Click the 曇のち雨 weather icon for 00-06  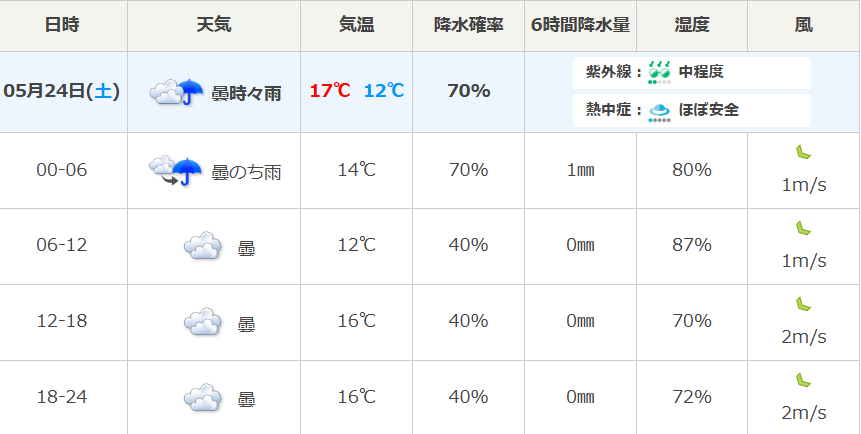pos(176,171)
